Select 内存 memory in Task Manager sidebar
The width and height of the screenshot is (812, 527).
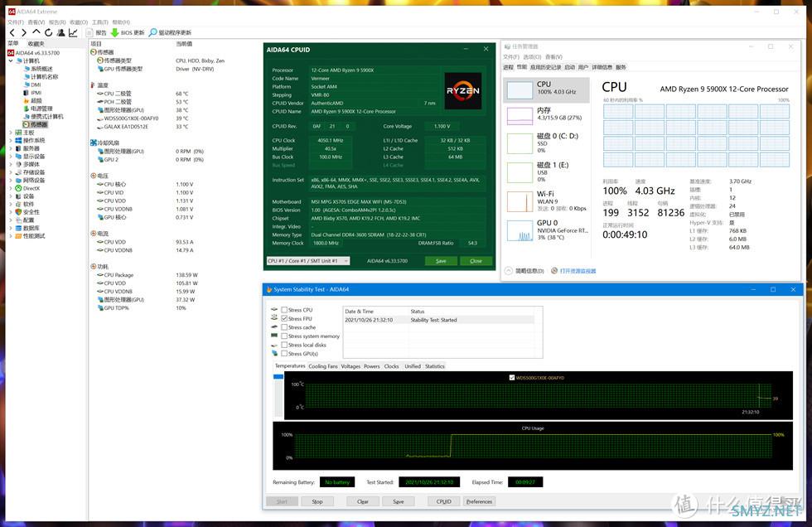[x=546, y=115]
